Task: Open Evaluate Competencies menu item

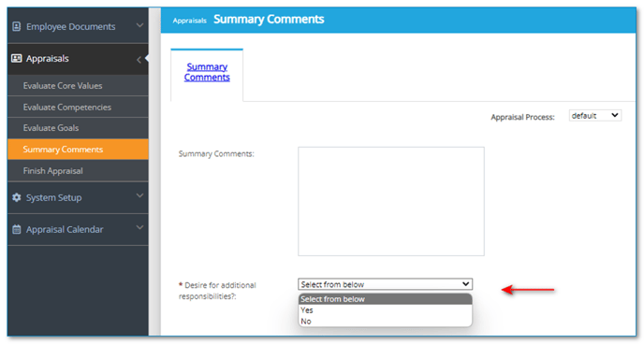Action: click(78, 107)
